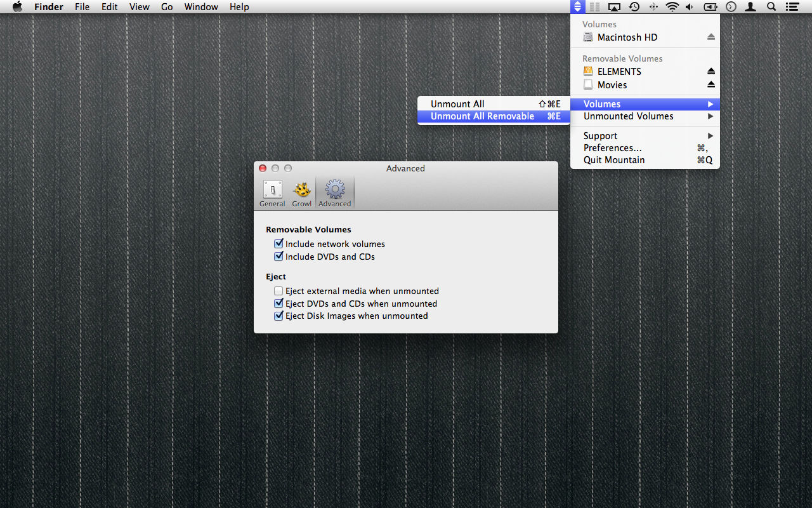The image size is (812, 508).
Task: Click the Mountain menu bar icon
Action: click(577, 7)
